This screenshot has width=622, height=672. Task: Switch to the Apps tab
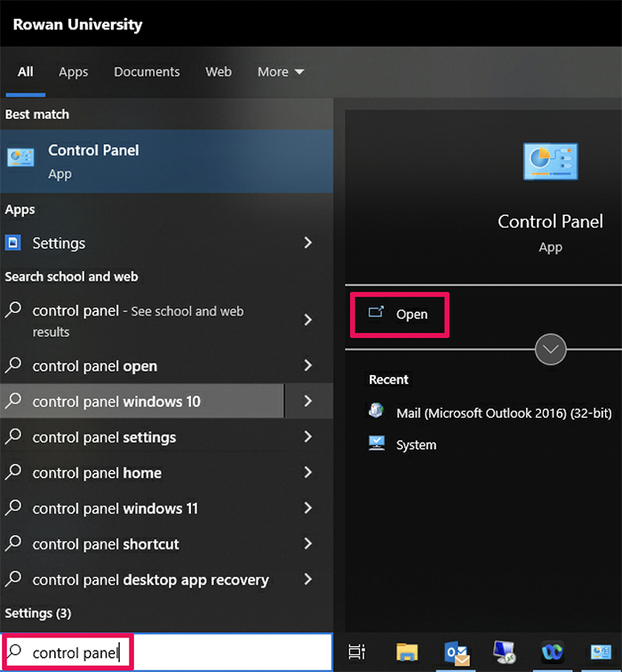[74, 72]
